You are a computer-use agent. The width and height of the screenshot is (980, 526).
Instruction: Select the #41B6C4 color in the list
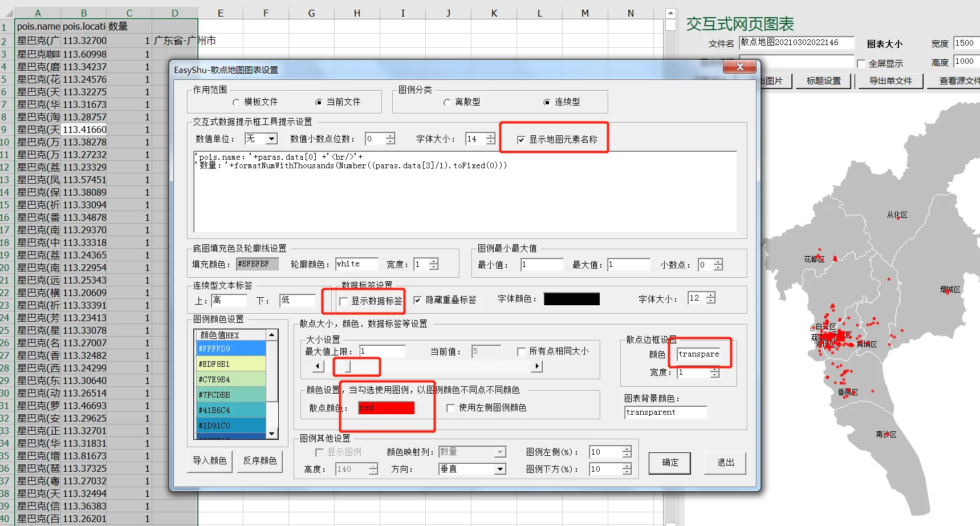(230, 410)
